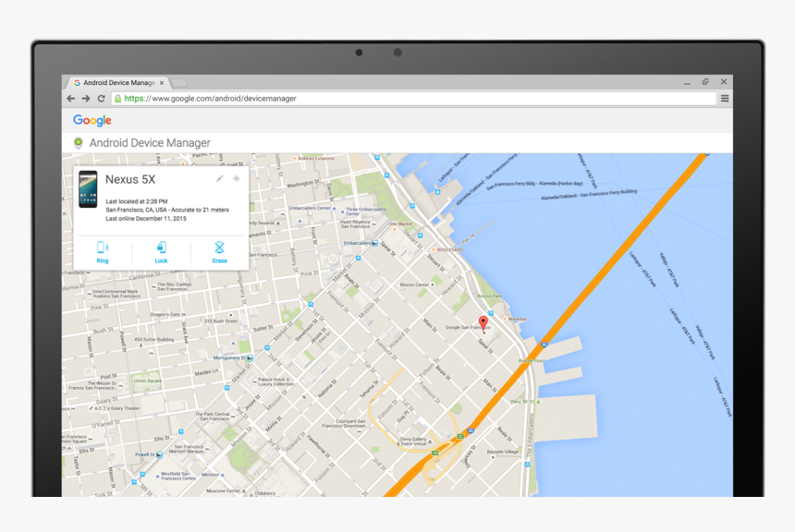Click "The Ritz-Carlton, San Francisco" label
The width and height of the screenshot is (795, 532).
pyautogui.click(x=175, y=286)
